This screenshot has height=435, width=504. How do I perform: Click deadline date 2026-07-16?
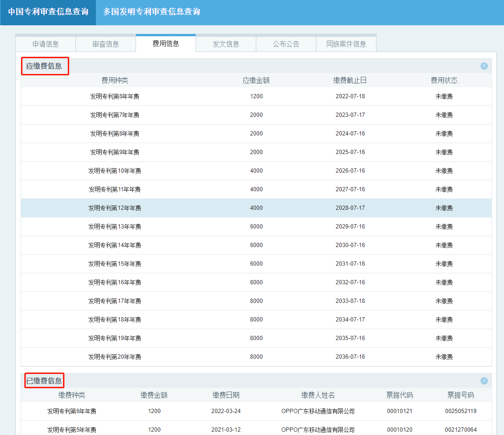[x=350, y=171]
